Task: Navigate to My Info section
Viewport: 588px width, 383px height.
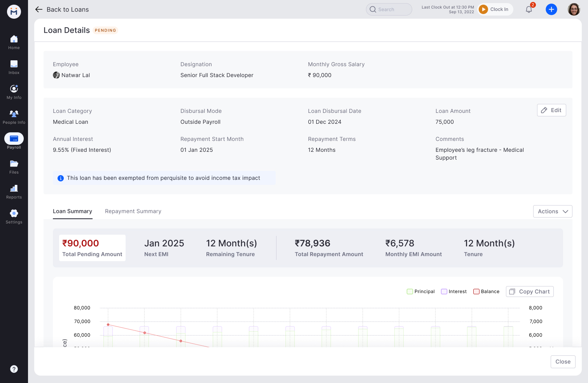Action: pos(14,91)
